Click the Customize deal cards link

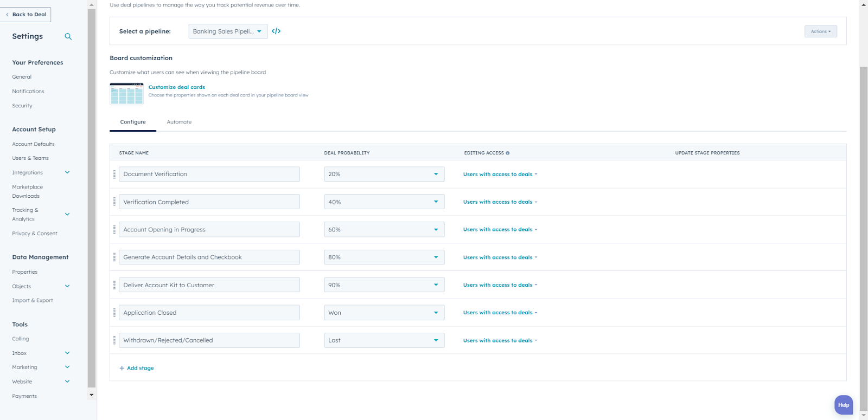coord(177,87)
